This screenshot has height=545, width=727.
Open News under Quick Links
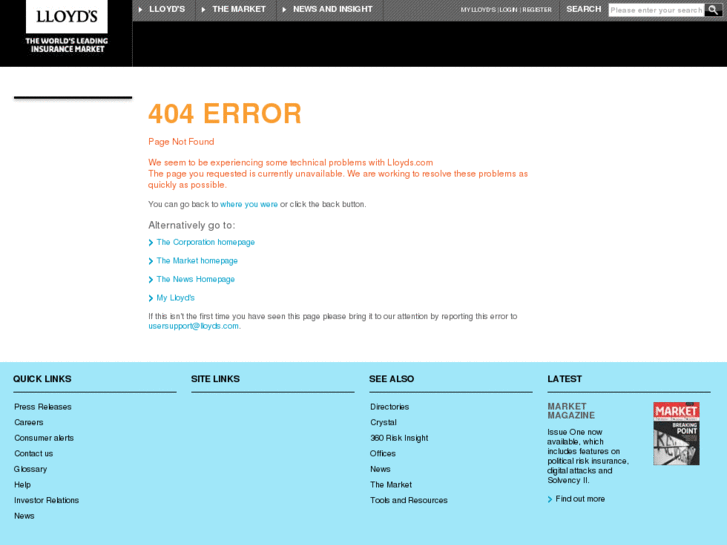[x=24, y=516]
